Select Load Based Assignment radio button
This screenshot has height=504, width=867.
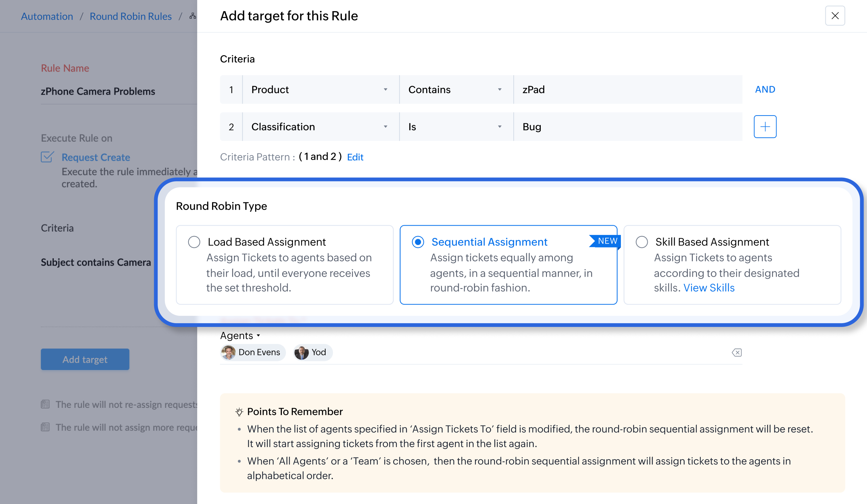[194, 242]
